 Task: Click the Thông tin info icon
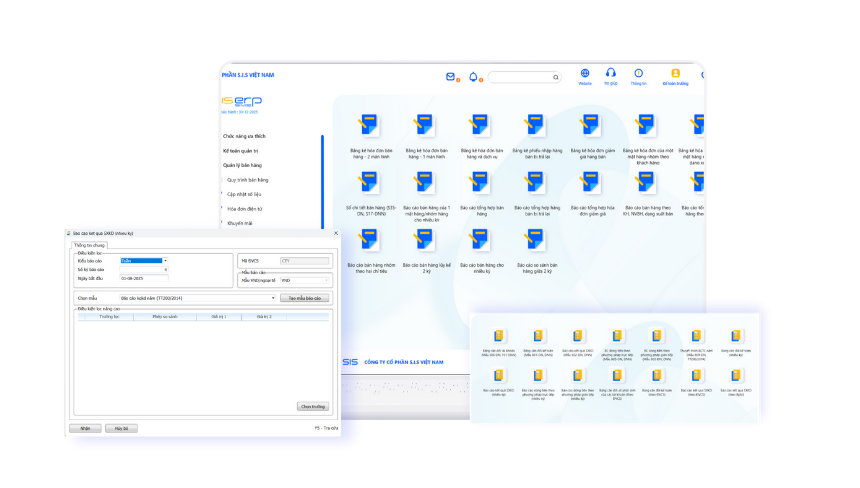(638, 73)
